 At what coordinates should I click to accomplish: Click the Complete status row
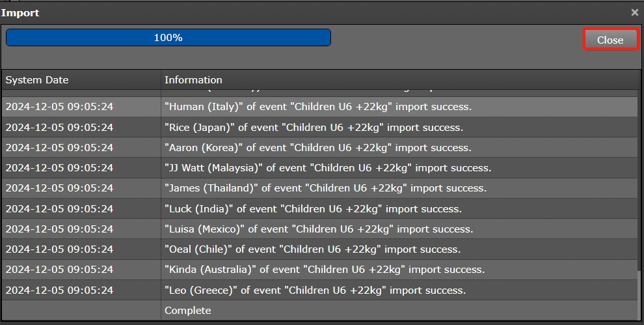(x=188, y=311)
